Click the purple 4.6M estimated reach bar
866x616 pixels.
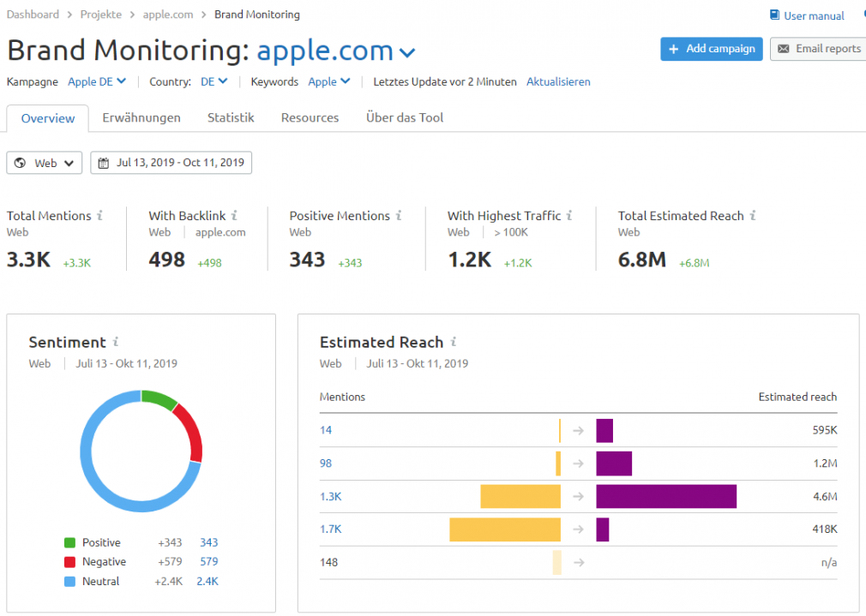666,496
